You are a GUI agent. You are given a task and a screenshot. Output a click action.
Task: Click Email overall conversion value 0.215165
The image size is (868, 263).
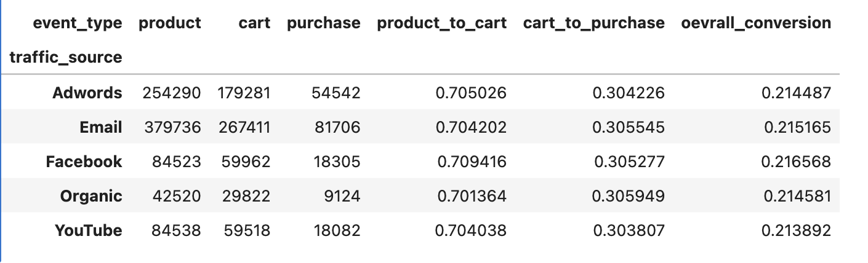[x=797, y=127]
